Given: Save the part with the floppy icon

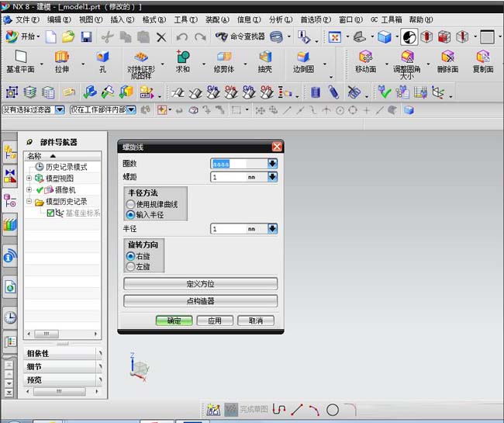Looking at the screenshot, I should pyautogui.click(x=86, y=36).
